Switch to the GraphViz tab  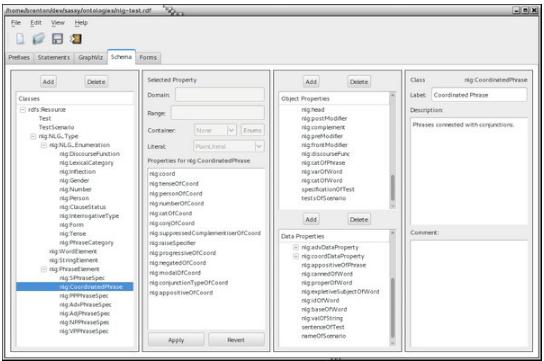pos(91,58)
